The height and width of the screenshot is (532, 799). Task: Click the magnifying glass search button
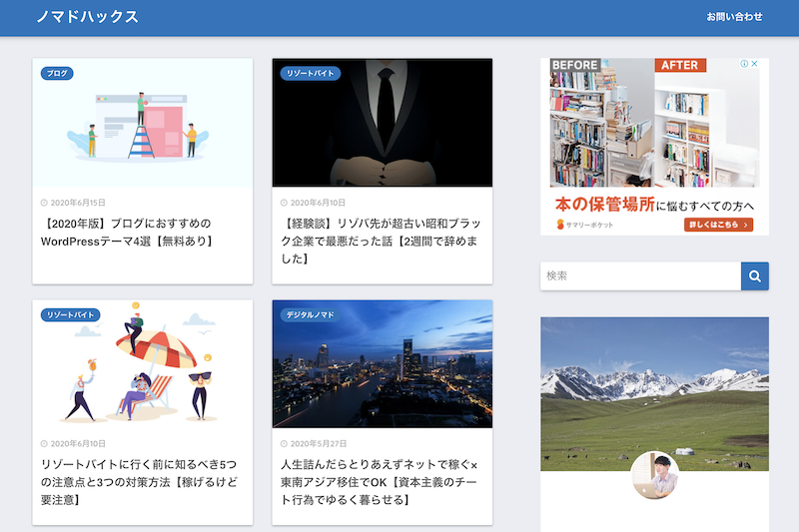[754, 275]
